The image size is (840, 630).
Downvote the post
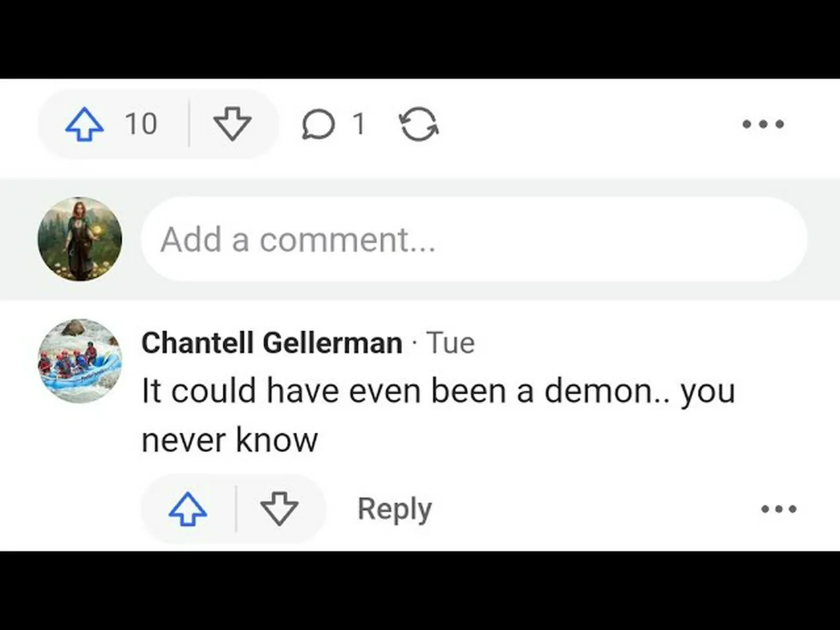(232, 124)
